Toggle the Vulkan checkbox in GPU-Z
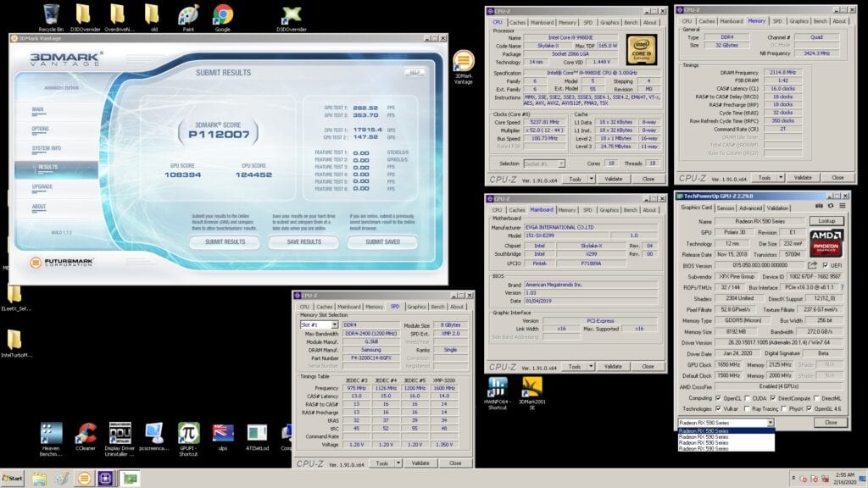The height and width of the screenshot is (488, 868). (718, 409)
